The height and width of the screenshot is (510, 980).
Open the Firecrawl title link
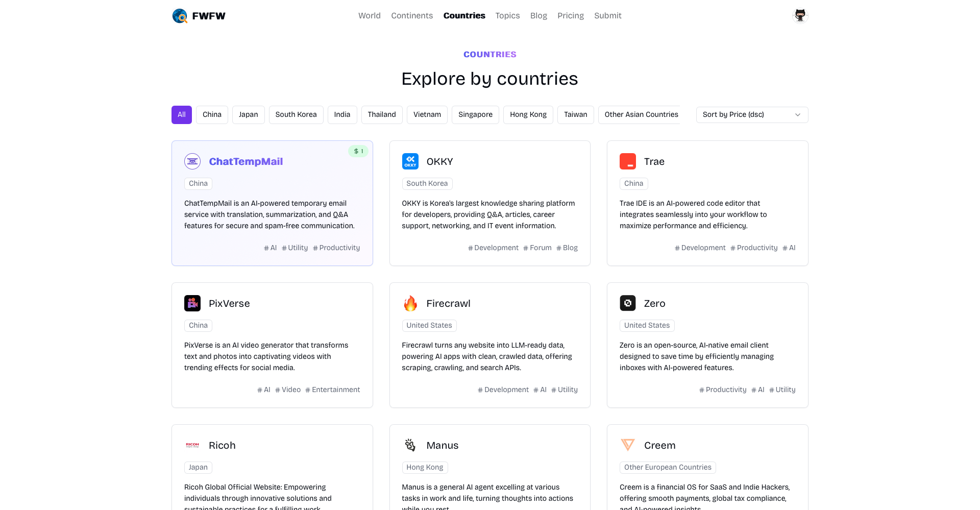[449, 304]
